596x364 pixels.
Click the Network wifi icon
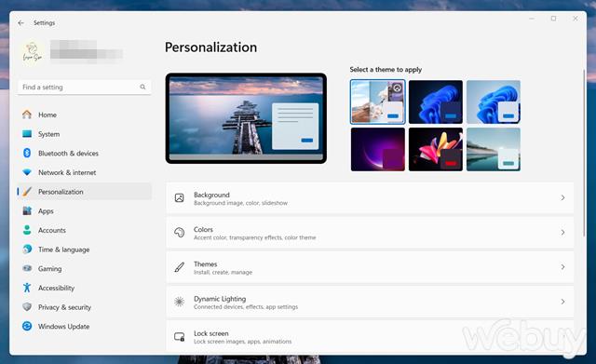[27, 172]
